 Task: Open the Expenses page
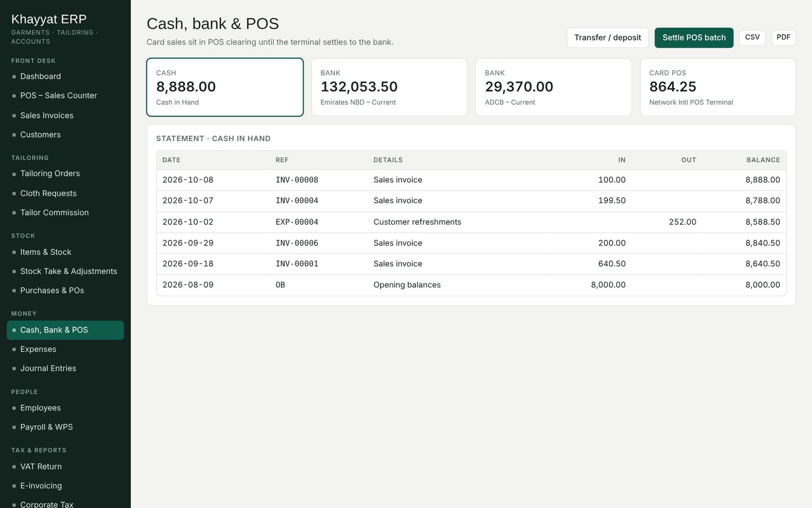pos(65,349)
